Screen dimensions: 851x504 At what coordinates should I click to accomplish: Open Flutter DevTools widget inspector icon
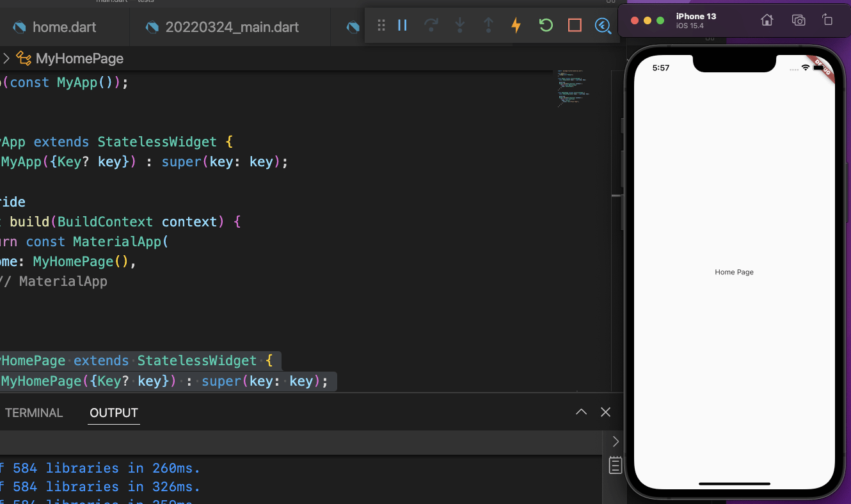tap(603, 26)
